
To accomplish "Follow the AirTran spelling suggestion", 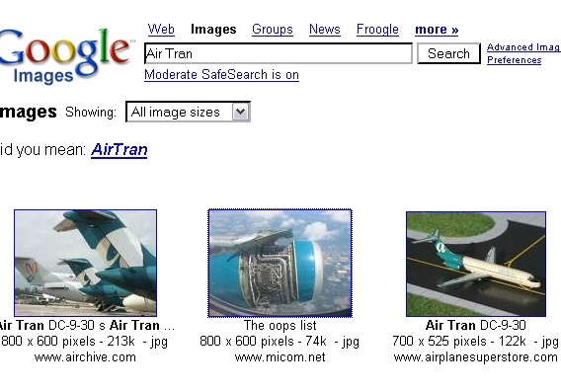I will pyautogui.click(x=120, y=149).
